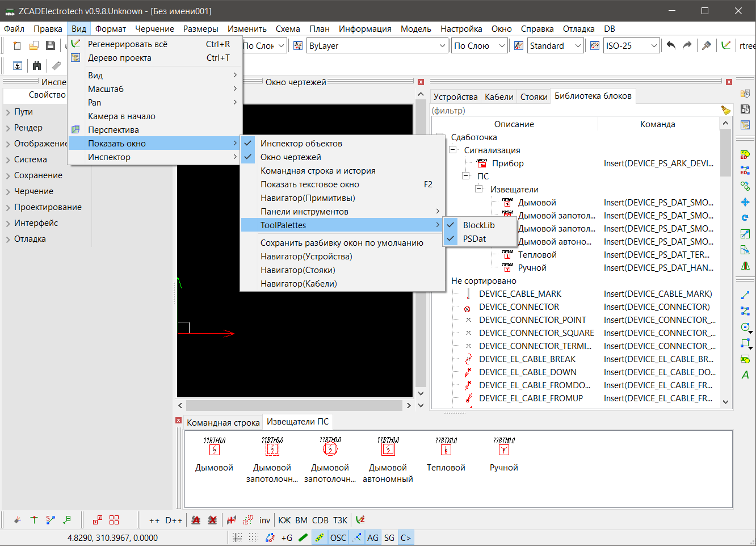Uncheck PSDat palette in submenu
756x546 pixels.
pyautogui.click(x=474, y=239)
